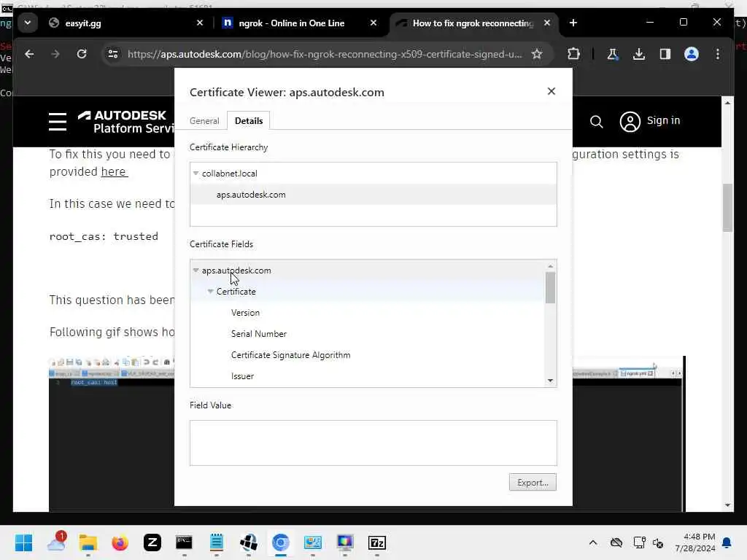747x560 pixels.
Task: Select aps.autodesk.com in Certificate Hierarchy
Action: [x=373, y=195]
